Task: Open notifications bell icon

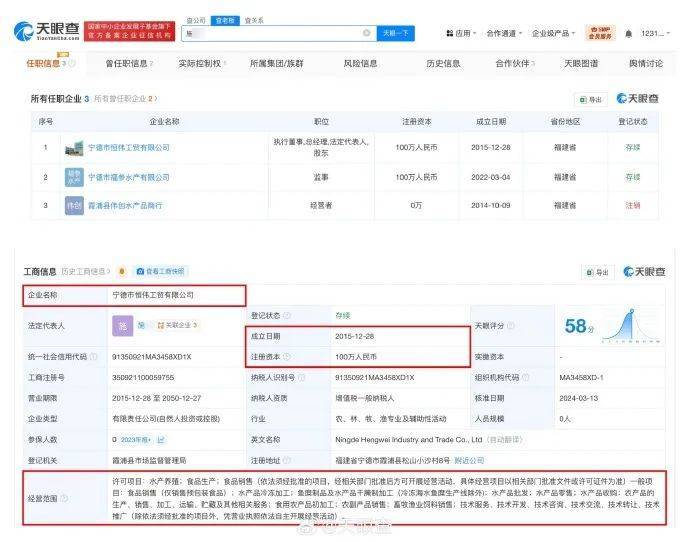Action: coord(628,33)
